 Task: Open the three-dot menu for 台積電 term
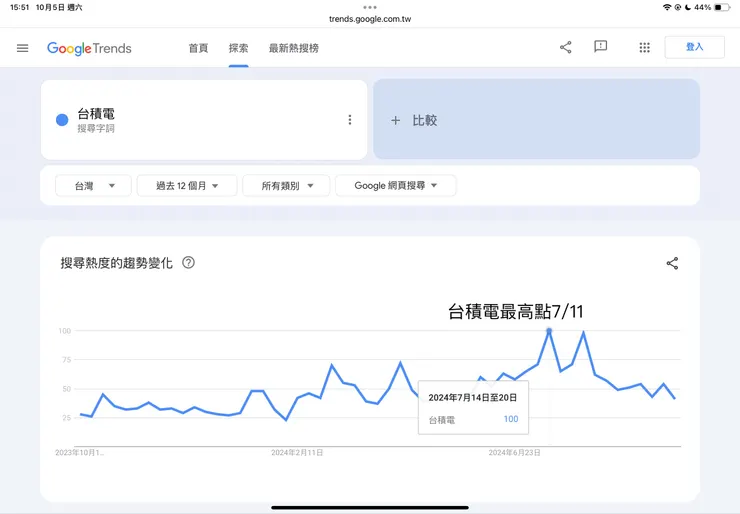tap(350, 120)
